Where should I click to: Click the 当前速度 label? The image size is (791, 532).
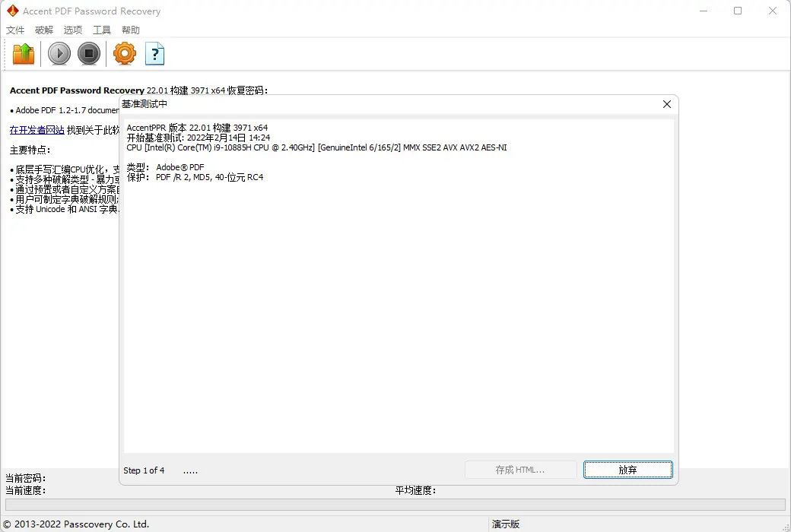point(26,490)
